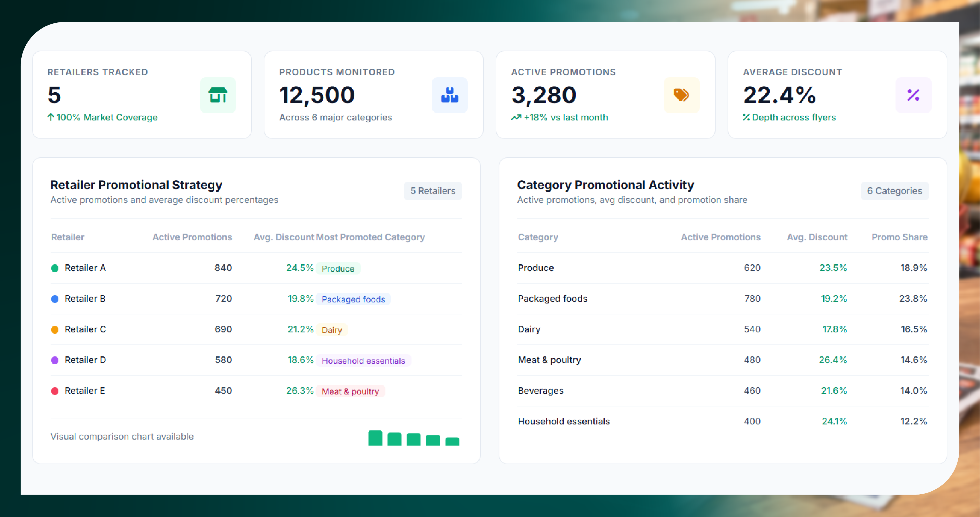Click Household essentials 400 active promotions value
This screenshot has height=517, width=980.
point(752,422)
